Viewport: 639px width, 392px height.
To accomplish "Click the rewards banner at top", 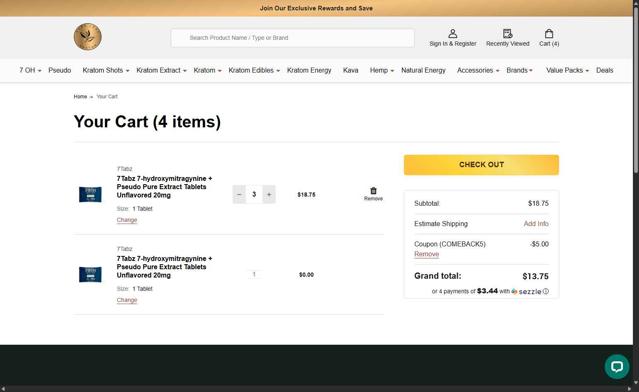I will click(316, 8).
